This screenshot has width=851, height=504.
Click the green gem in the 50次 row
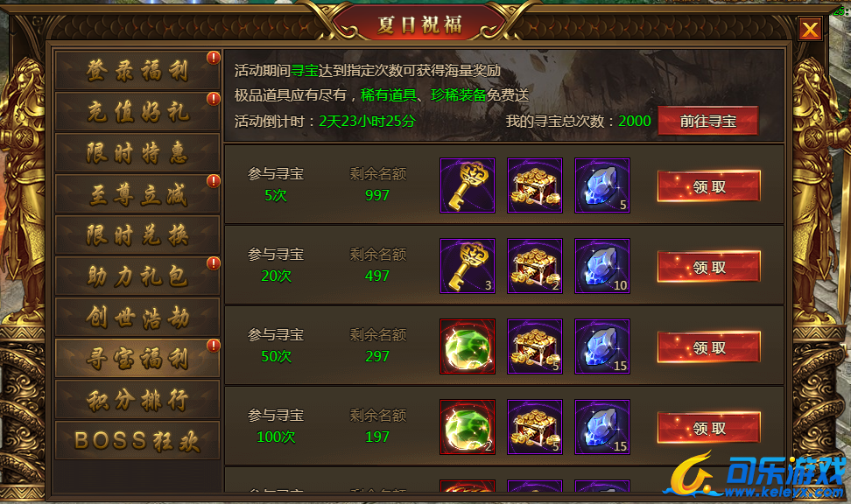[468, 346]
